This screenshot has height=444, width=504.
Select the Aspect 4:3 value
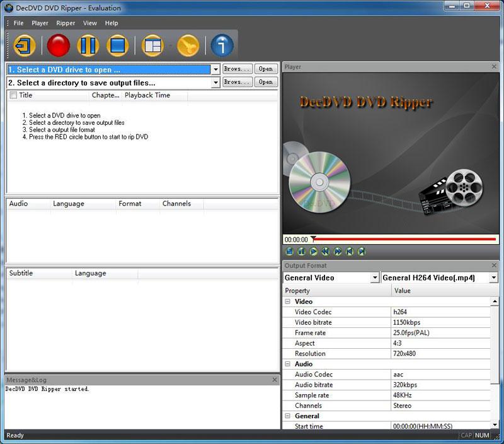click(x=440, y=343)
